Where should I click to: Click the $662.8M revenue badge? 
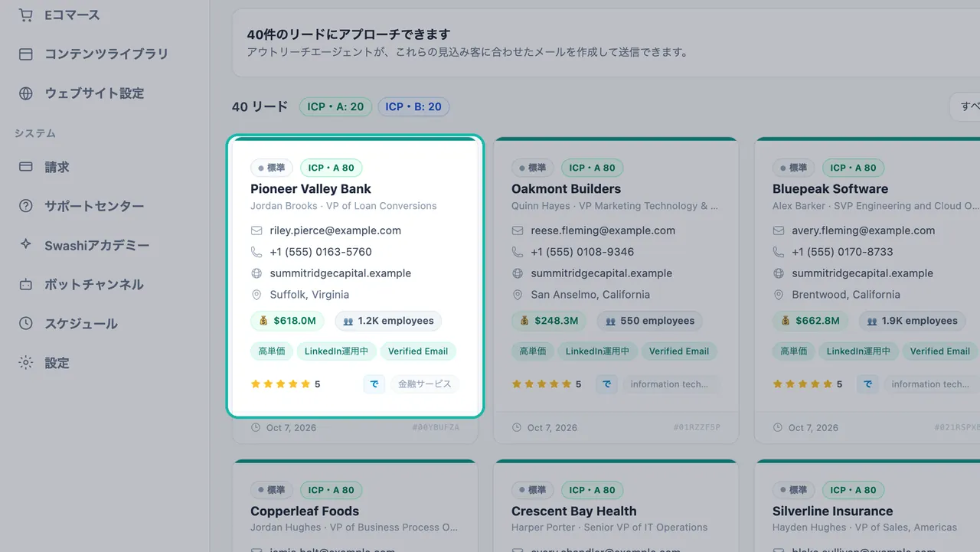pos(811,321)
